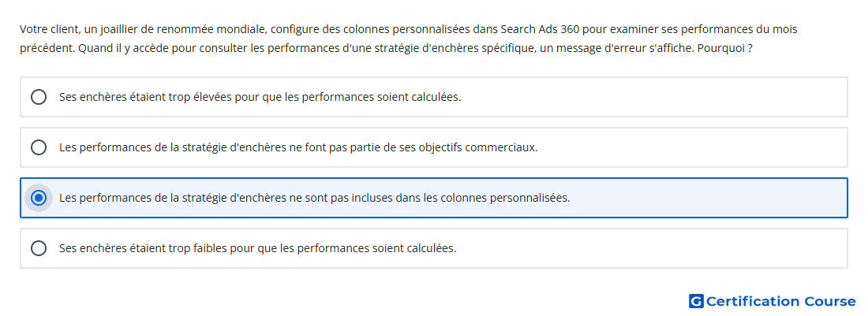Click the 'Certification Course' brand text
Image resolution: width=868 pixels, height=316 pixels.
pos(780,301)
